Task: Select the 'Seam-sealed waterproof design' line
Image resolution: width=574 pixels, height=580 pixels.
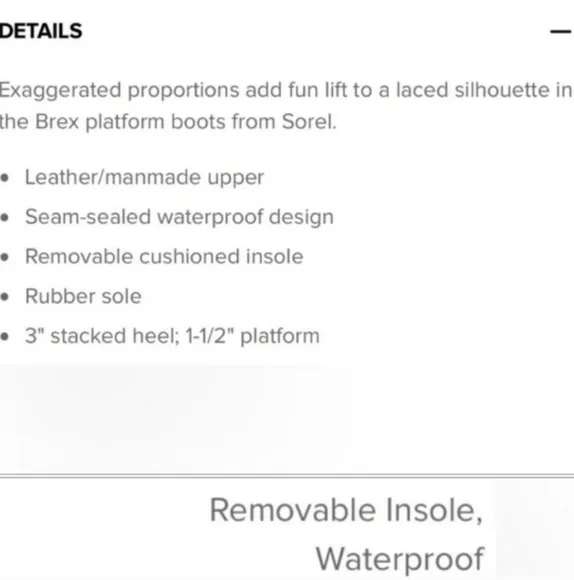Action: tap(179, 217)
